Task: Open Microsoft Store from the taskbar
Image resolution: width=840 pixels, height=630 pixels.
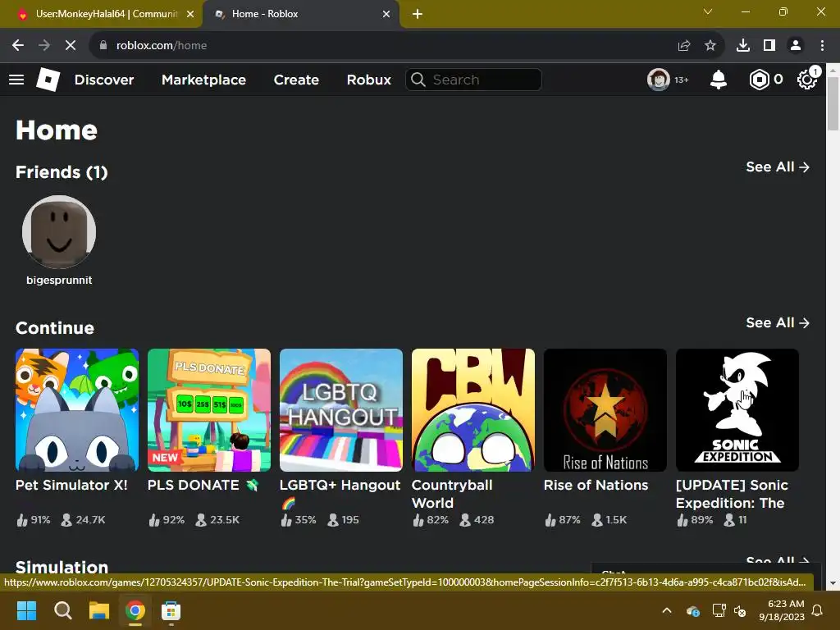Action: (171, 610)
